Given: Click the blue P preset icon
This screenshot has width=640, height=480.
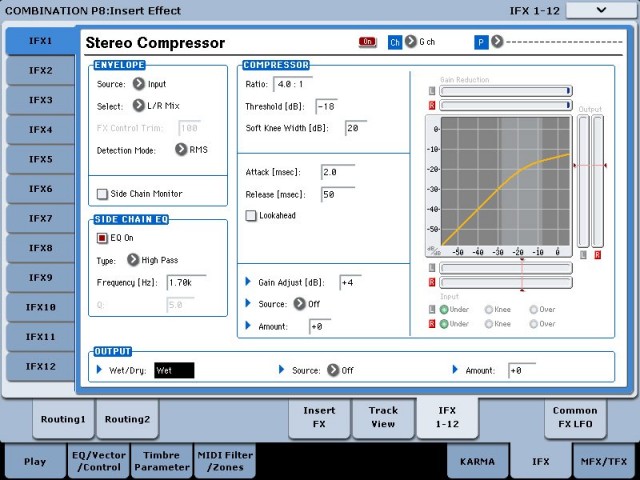Looking at the screenshot, I should 481,43.
